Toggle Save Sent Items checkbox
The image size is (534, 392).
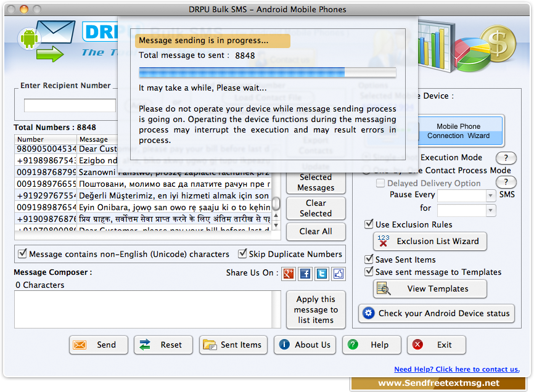click(369, 259)
